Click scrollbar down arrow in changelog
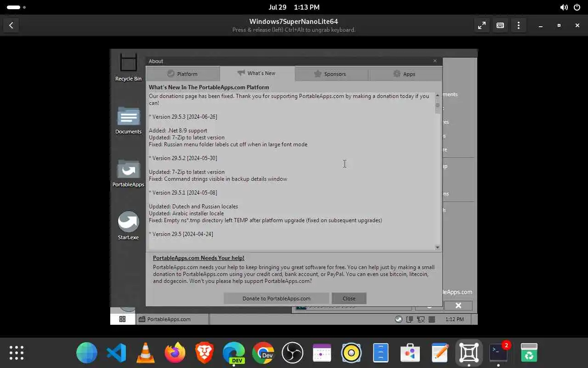The height and width of the screenshot is (368, 588). (437, 247)
